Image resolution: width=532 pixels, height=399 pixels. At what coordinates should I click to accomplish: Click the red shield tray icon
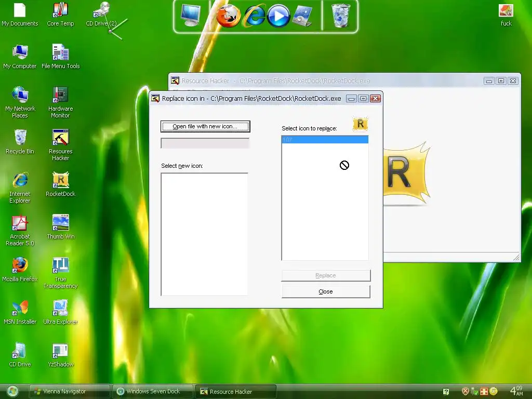click(465, 391)
